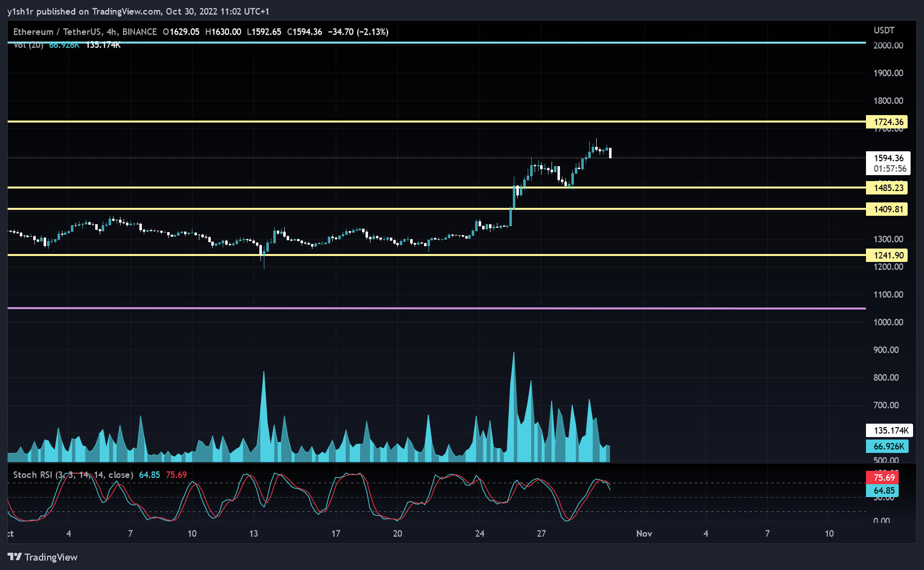The image size is (924, 570).
Task: Click the BINANCE exchange label
Action: (x=139, y=32)
